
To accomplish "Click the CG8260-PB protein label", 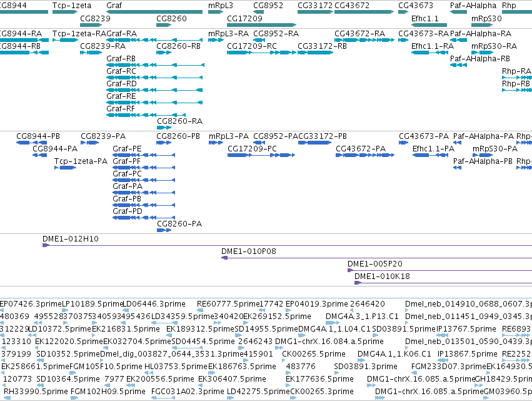I will (x=178, y=136).
